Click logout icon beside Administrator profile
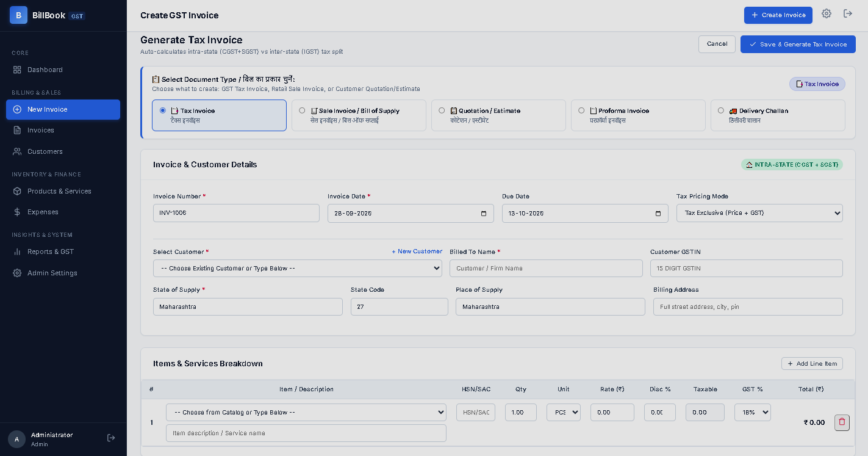This screenshot has height=456, width=868. pyautogui.click(x=111, y=438)
